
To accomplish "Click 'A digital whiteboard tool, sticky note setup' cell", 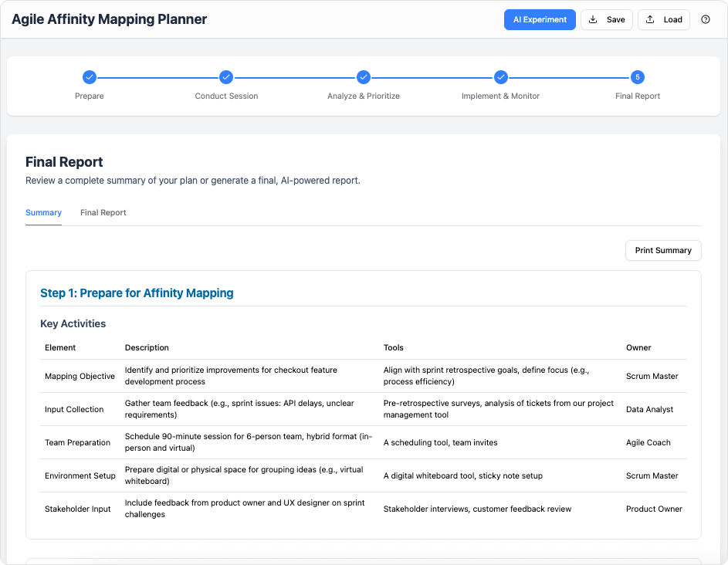I will point(463,476).
